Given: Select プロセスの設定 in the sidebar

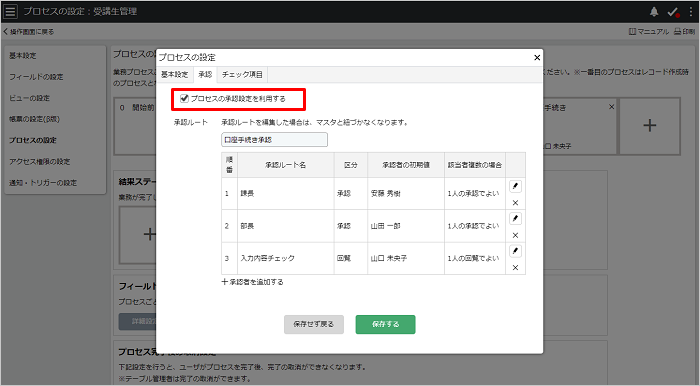Looking at the screenshot, I should 33,140.
